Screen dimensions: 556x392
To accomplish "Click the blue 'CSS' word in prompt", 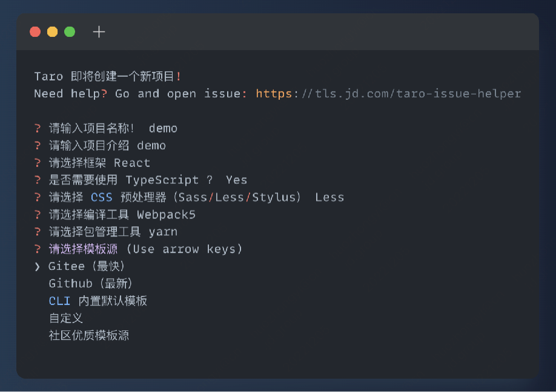I will [101, 197].
